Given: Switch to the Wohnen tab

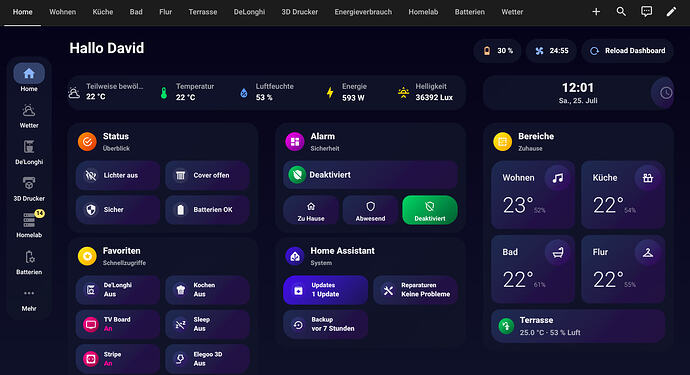Looking at the screenshot, I should point(62,12).
